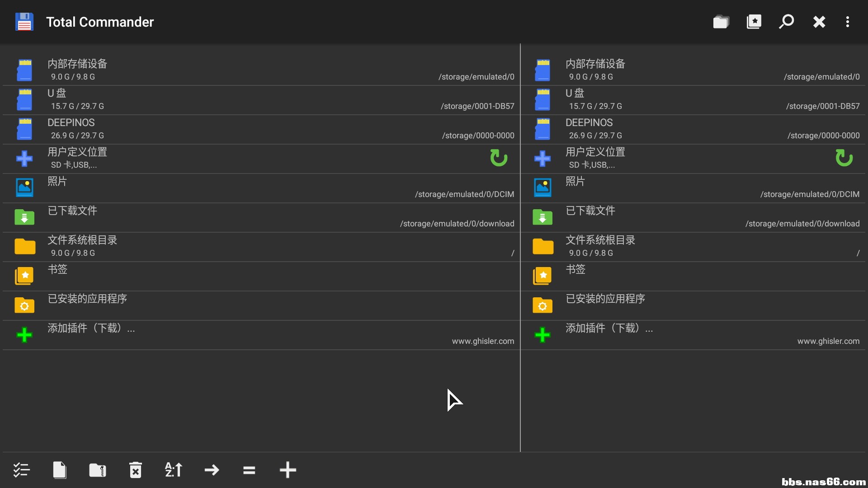Click the DEEPINOS drive icon in right panel
Screen dimensions: 868x488
(x=543, y=129)
